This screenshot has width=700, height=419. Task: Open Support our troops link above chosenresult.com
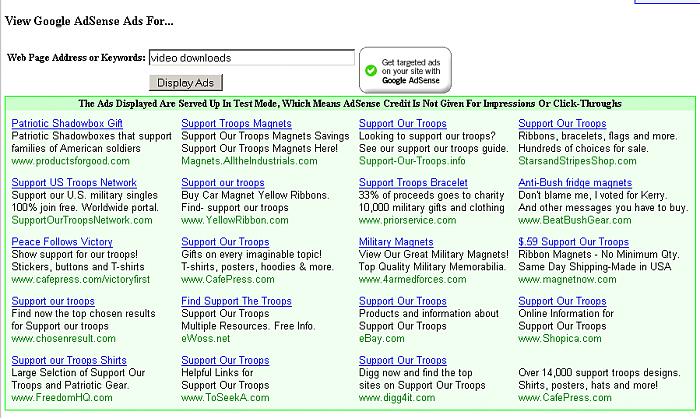pos(53,301)
